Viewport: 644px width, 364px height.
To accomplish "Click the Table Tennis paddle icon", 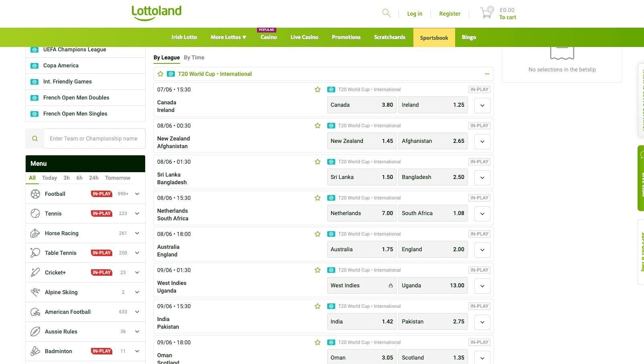I will tap(35, 253).
